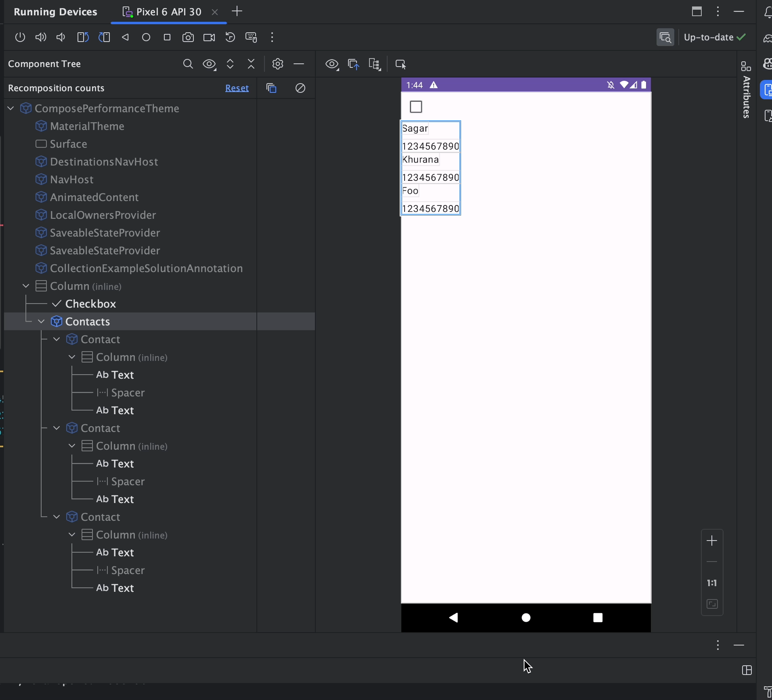
Task: Toggle the view options eye icon
Action: point(332,64)
